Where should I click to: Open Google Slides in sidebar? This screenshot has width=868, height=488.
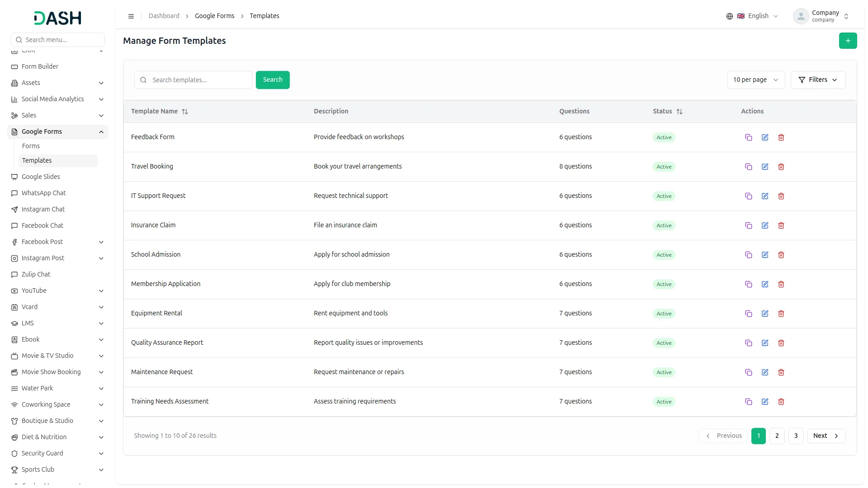(x=58, y=177)
